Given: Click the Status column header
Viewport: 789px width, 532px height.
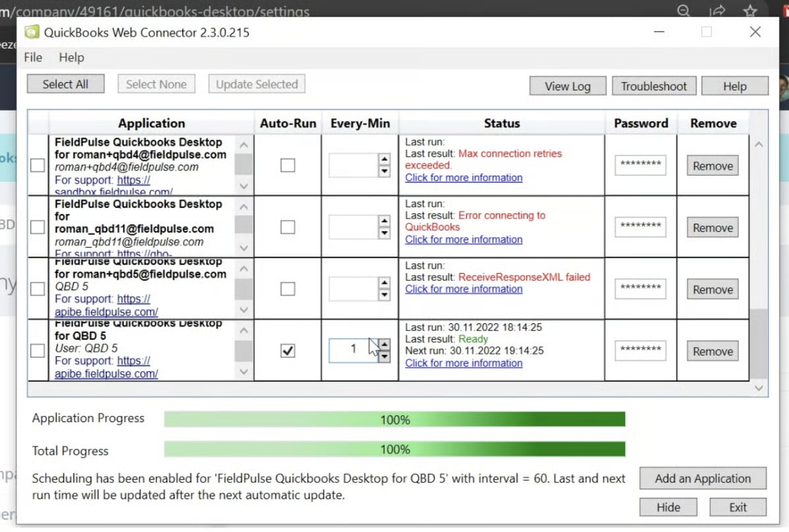Looking at the screenshot, I should pyautogui.click(x=502, y=123).
